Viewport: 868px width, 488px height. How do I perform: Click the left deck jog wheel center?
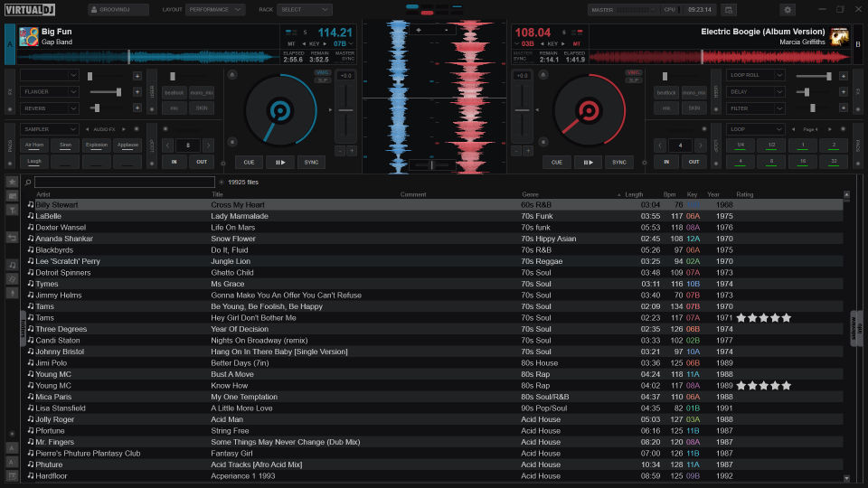coord(280,110)
